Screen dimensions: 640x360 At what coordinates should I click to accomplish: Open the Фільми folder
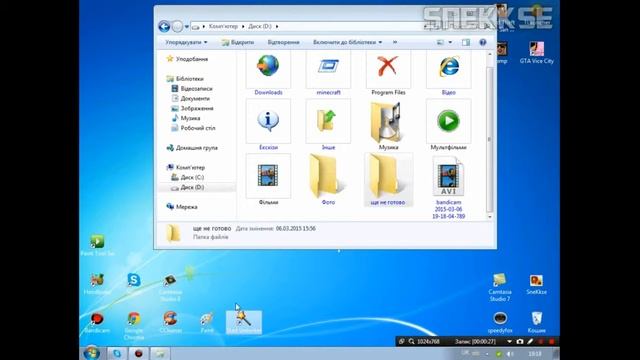pyautogui.click(x=268, y=180)
